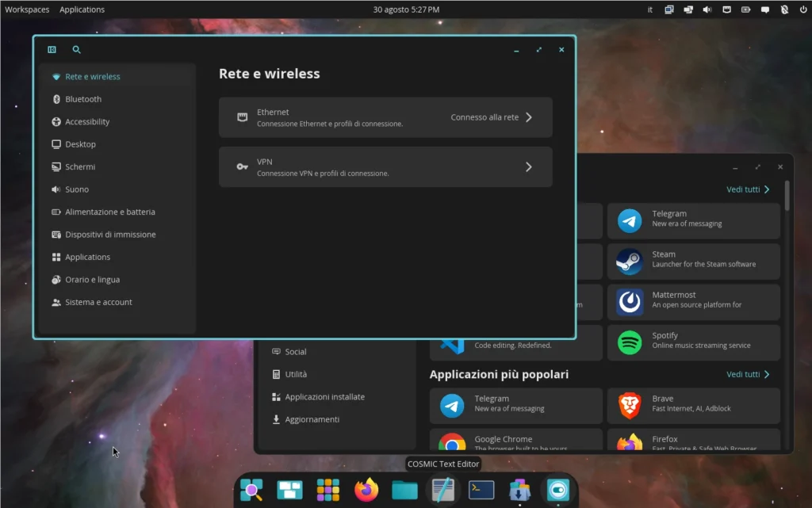Click the power icon in the top panel
The width and height of the screenshot is (812, 508).
tap(803, 10)
